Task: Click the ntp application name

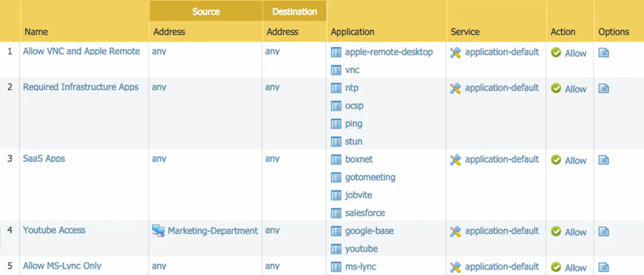Action: click(352, 88)
